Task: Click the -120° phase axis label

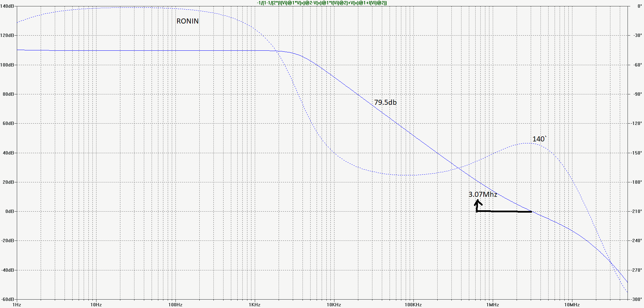Action: point(636,123)
